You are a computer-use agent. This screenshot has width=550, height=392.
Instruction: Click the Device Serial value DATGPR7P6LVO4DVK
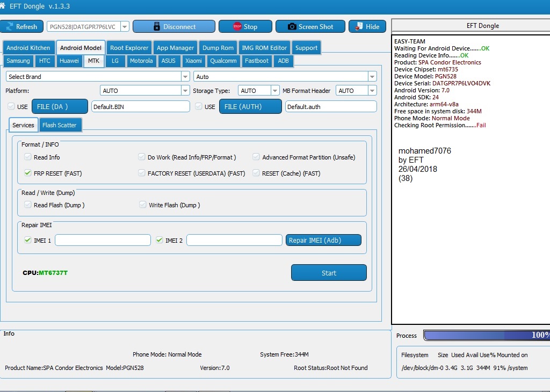(x=461, y=83)
